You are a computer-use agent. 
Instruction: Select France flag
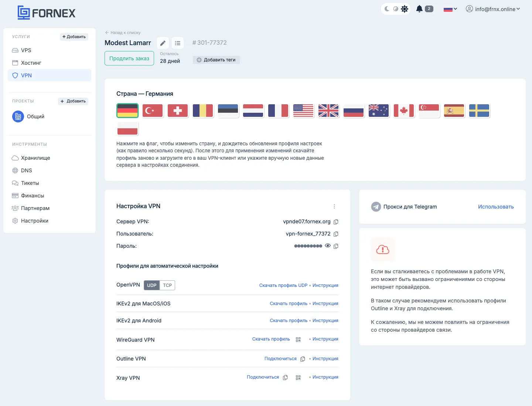pyautogui.click(x=278, y=111)
